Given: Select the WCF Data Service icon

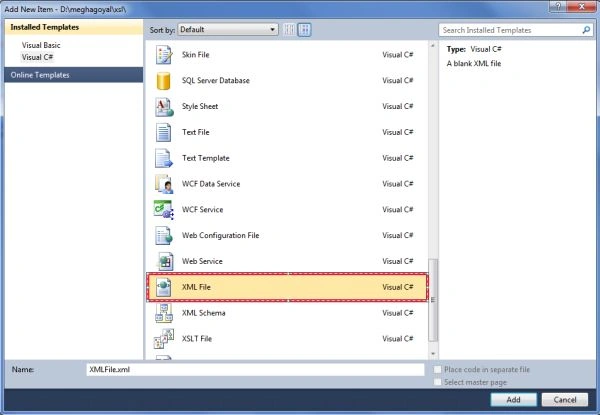Looking at the screenshot, I should click(164, 184).
